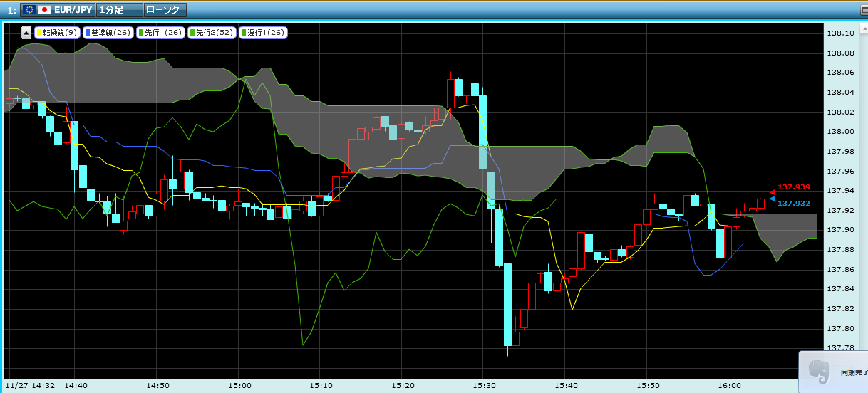Click the 15:00 time axis label

[x=240, y=385]
